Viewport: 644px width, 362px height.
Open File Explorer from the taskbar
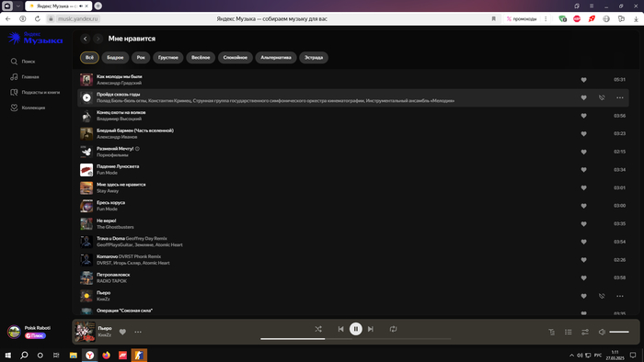point(74,355)
